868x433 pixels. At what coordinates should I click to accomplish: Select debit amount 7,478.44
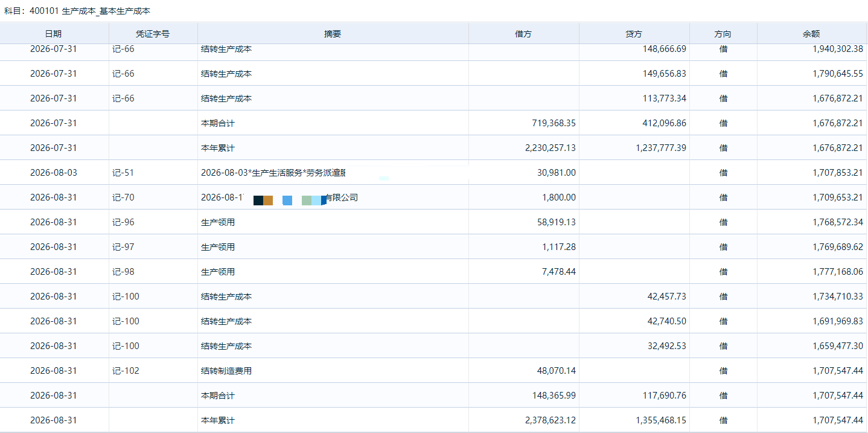(558, 272)
